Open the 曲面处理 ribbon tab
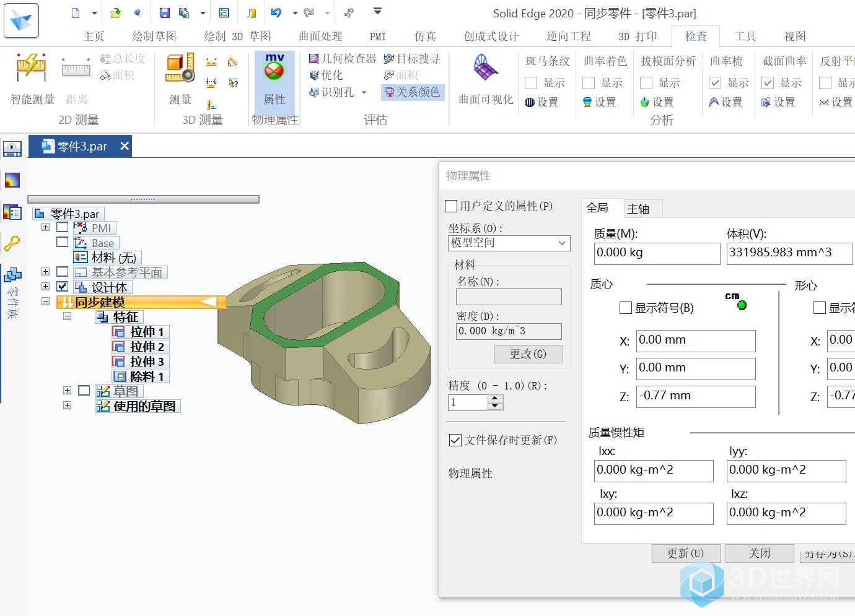The width and height of the screenshot is (855, 616). (x=320, y=37)
